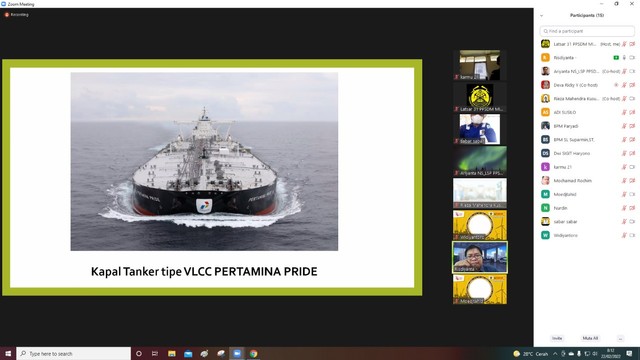Select the Aryanta NS_LSP aurora video thumbnail
This screenshot has height=360, width=640.
pos(480,161)
